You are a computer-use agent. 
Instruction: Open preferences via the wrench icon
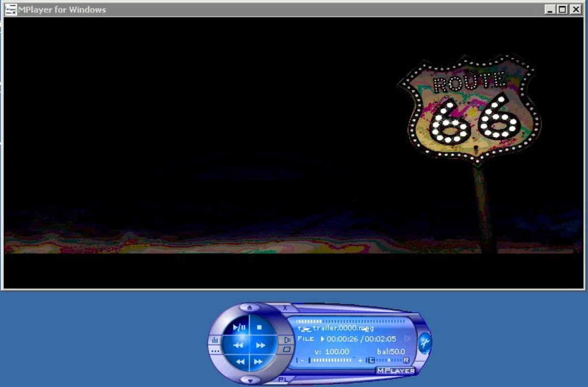point(424,342)
